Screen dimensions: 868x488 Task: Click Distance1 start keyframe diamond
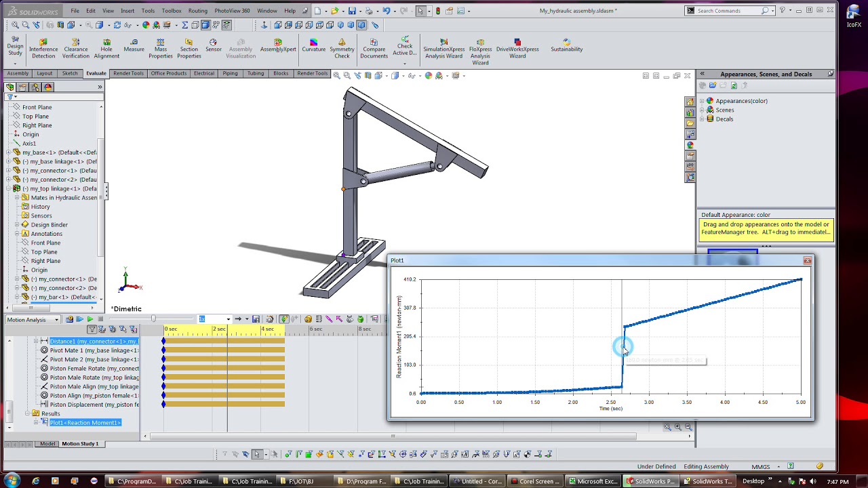click(163, 341)
